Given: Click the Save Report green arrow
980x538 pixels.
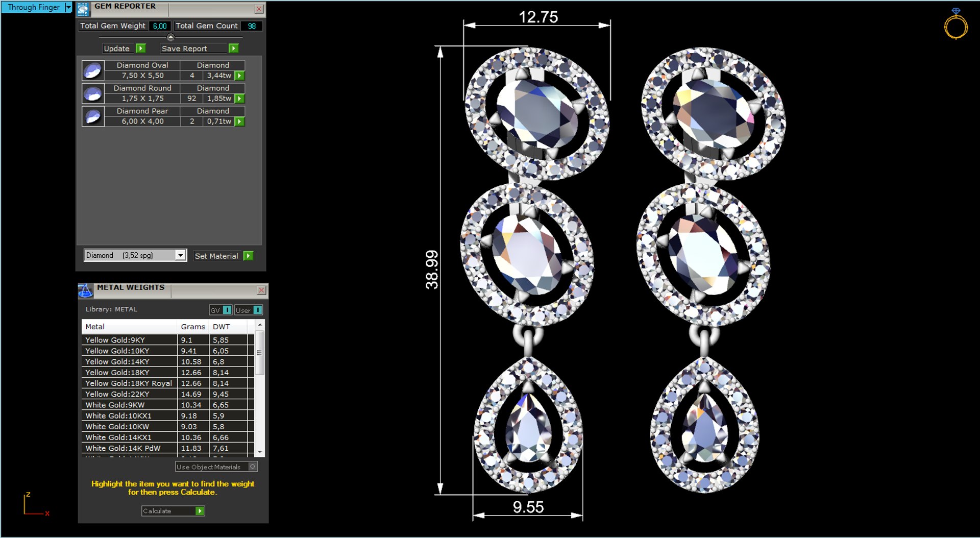Looking at the screenshot, I should 233,48.
